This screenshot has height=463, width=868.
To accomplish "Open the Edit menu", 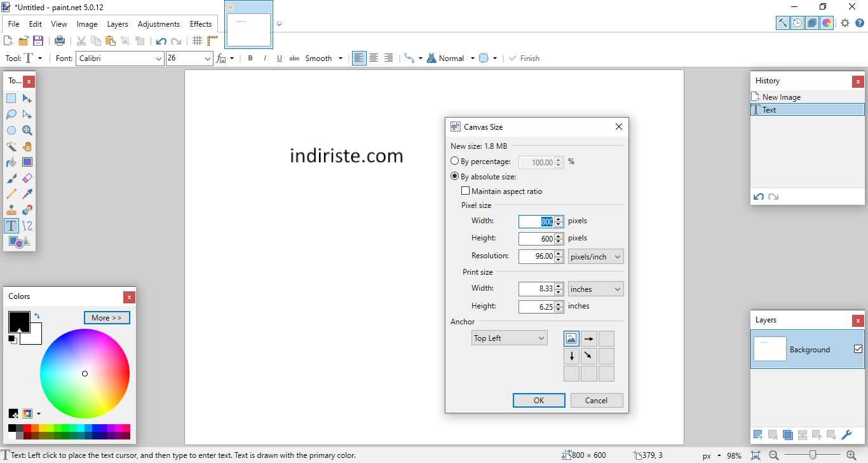I will click(36, 24).
